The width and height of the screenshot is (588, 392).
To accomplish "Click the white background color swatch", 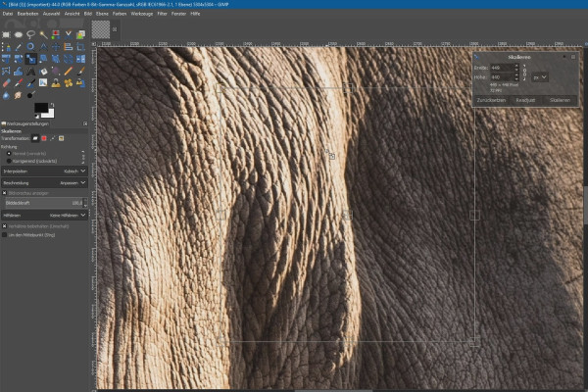I will (51, 115).
